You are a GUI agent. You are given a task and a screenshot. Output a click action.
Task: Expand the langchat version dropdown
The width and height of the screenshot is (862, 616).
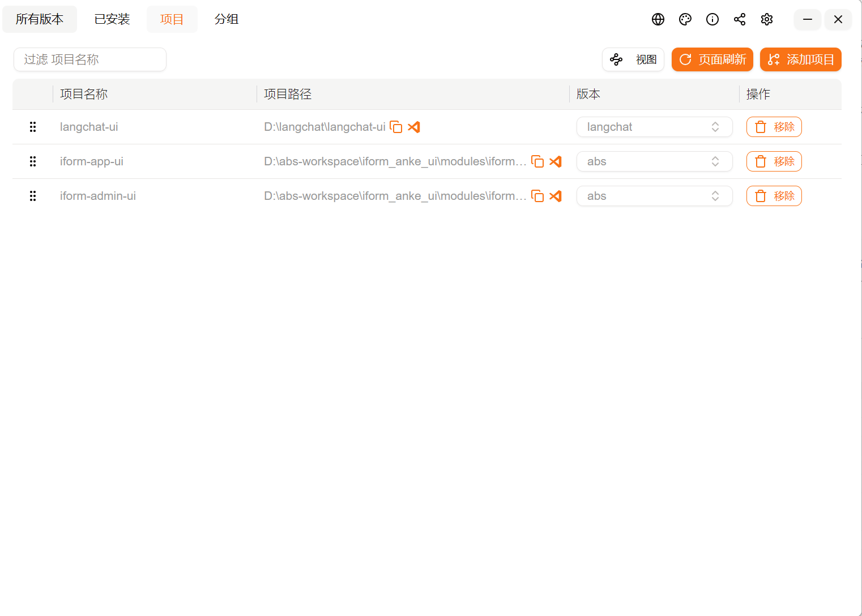coord(654,127)
